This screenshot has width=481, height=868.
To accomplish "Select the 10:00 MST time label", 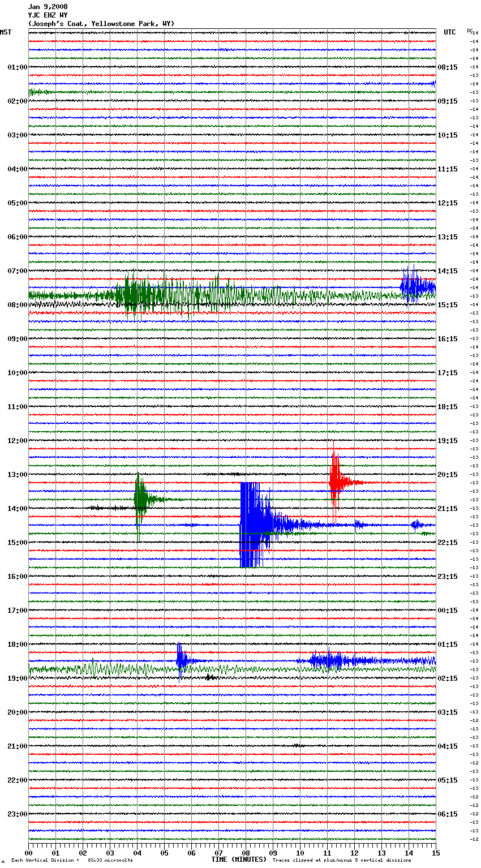I will coord(18,373).
